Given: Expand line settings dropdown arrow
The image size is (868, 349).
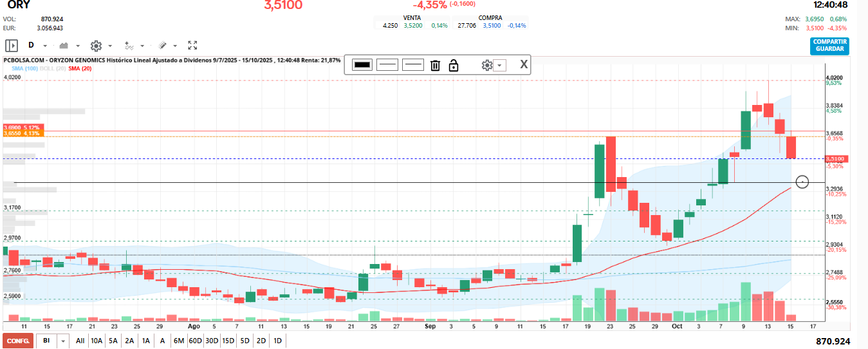Looking at the screenshot, I should (500, 65).
